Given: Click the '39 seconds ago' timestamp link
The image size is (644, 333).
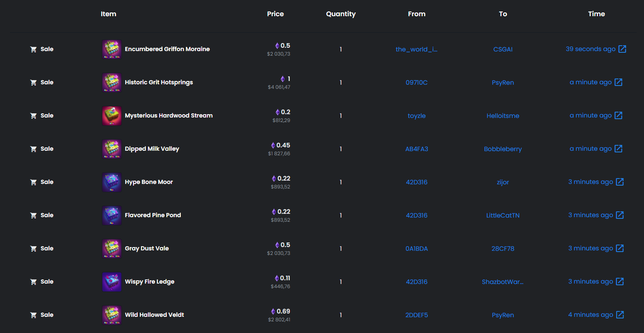Looking at the screenshot, I should [x=590, y=49].
